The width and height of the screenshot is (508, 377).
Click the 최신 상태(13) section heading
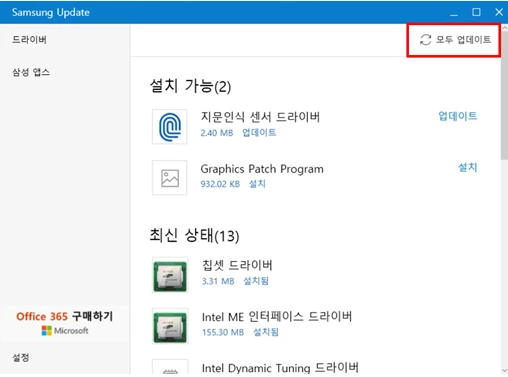pos(194,235)
